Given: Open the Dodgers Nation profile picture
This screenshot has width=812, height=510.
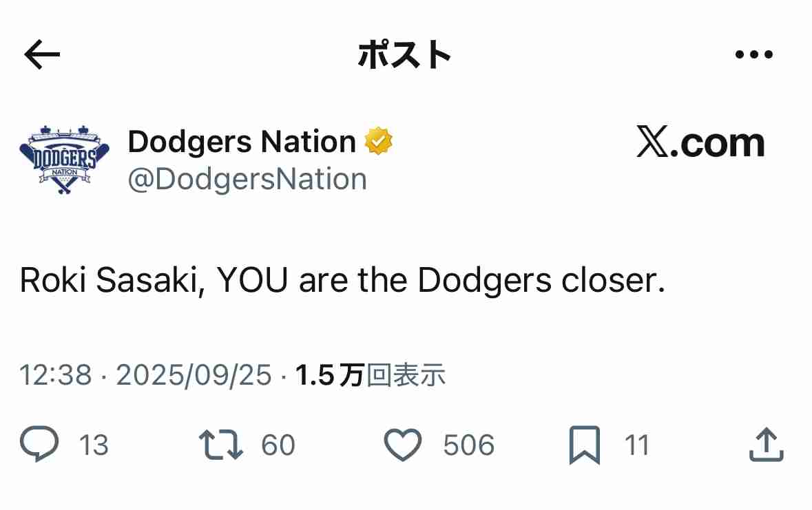Looking at the screenshot, I should click(65, 160).
